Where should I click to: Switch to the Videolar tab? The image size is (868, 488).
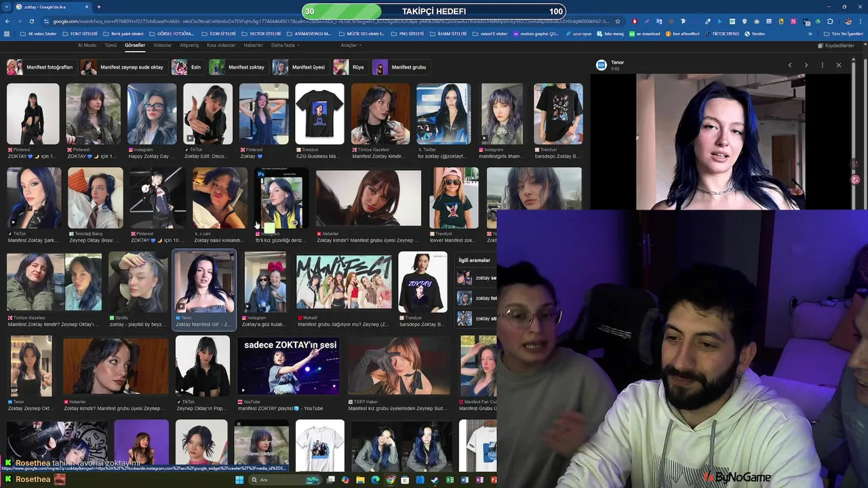[x=163, y=45]
